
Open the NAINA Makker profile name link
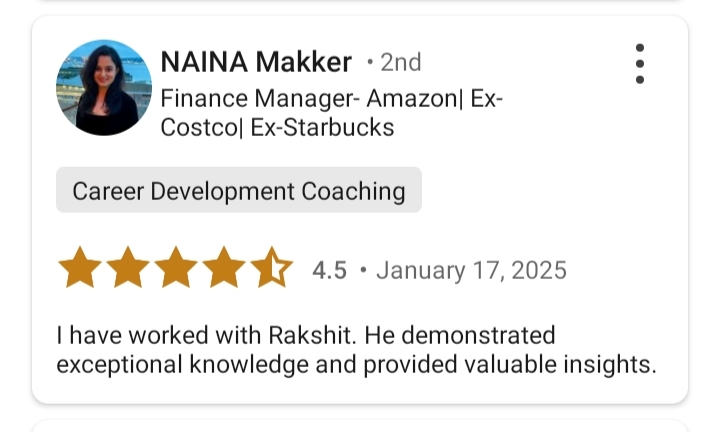click(256, 62)
